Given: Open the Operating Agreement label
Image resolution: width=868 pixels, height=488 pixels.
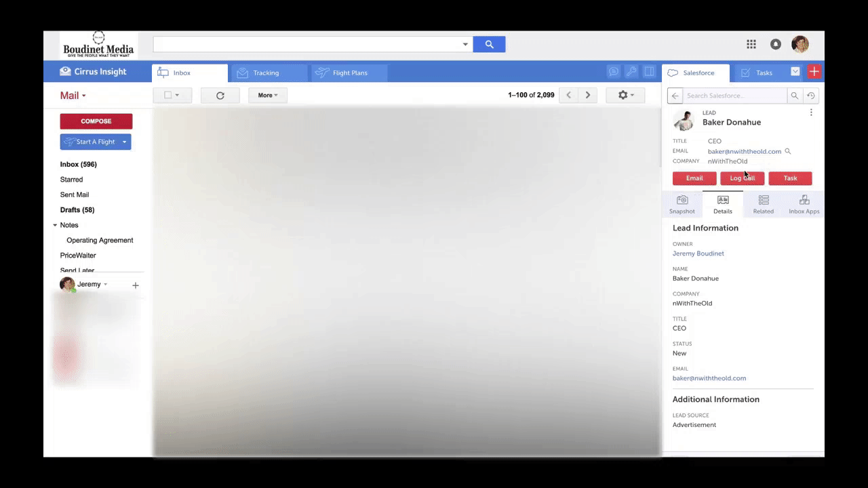Looking at the screenshot, I should 100,240.
